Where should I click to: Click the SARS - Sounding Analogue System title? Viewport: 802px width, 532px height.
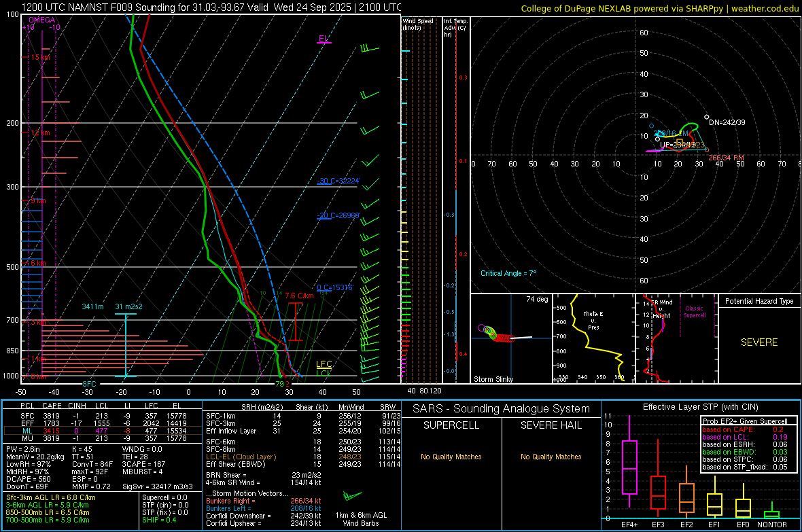tap(502, 409)
